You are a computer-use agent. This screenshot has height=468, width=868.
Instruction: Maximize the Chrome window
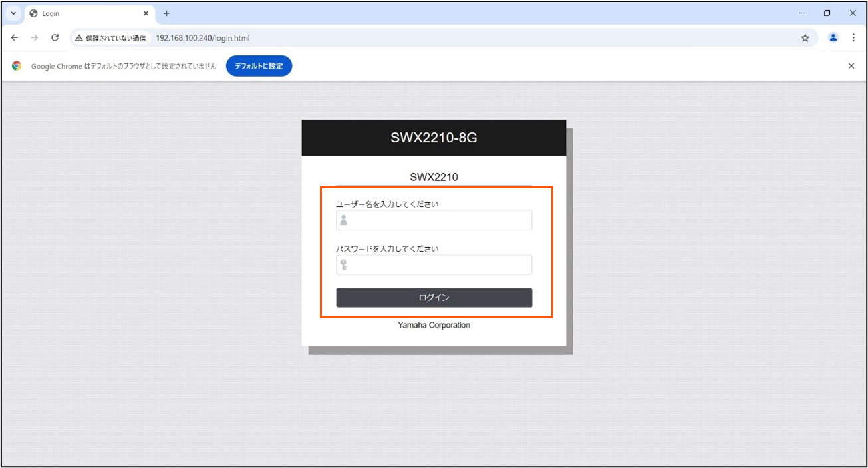click(x=827, y=13)
